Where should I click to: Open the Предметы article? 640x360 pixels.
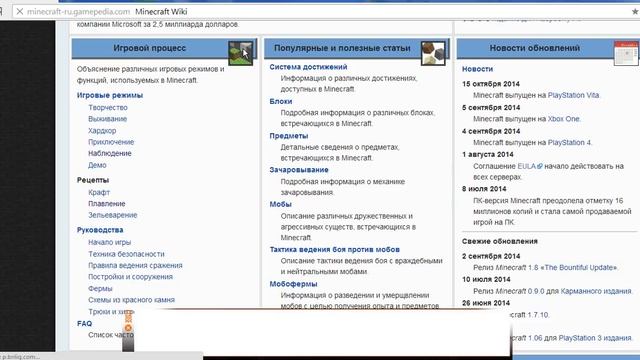[289, 136]
